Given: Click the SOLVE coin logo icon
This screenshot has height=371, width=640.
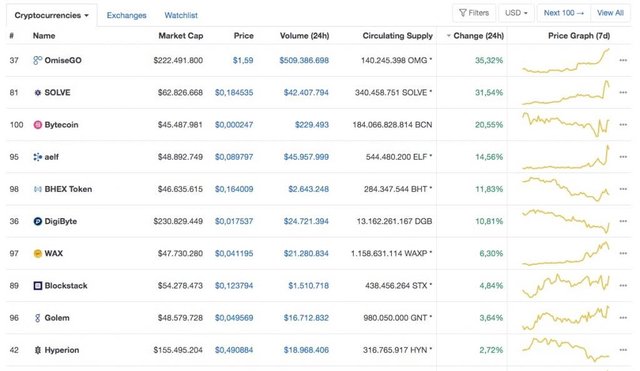Looking at the screenshot, I should [x=38, y=93].
